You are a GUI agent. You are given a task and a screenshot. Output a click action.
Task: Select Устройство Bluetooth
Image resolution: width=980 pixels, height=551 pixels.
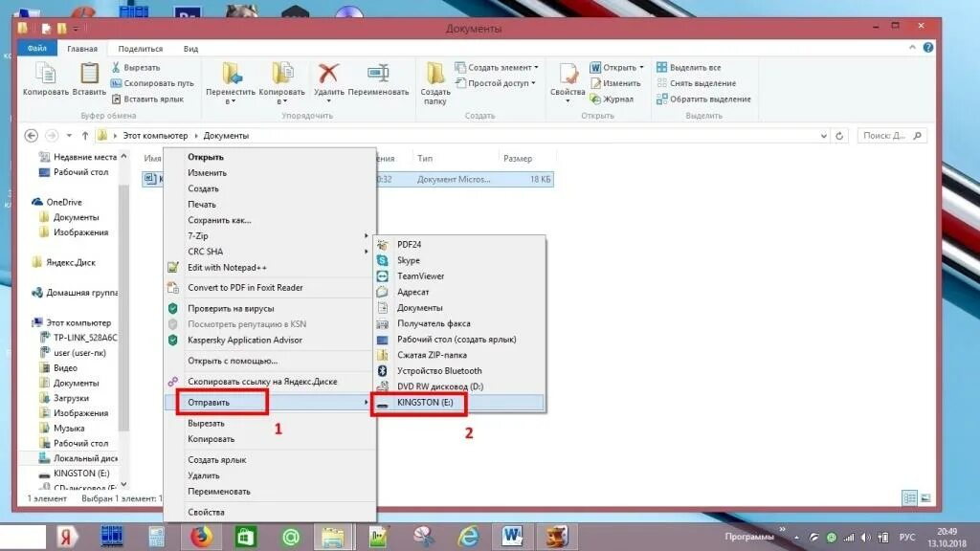[459, 370]
